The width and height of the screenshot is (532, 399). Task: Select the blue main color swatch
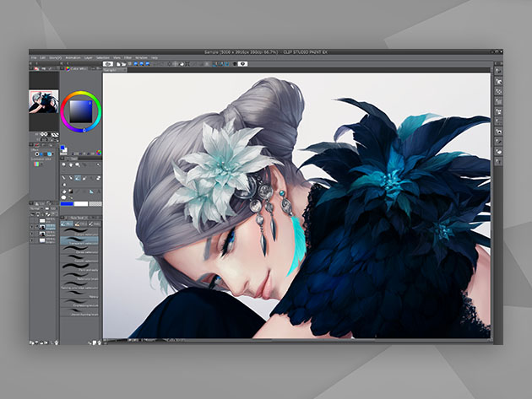pyautogui.click(x=67, y=204)
